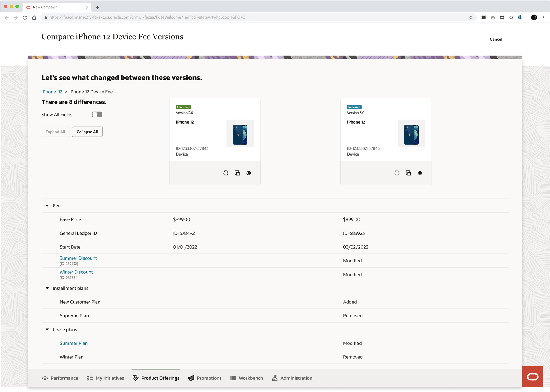Reload the browser page

[x=25, y=17]
